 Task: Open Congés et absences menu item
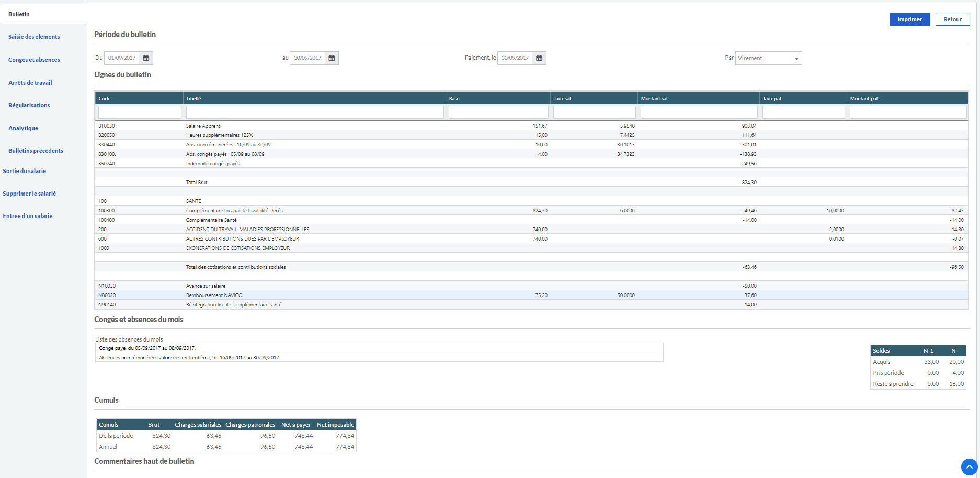pyautogui.click(x=34, y=60)
